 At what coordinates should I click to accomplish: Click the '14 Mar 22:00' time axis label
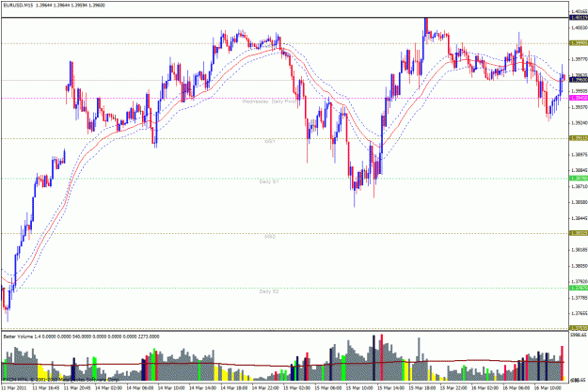click(x=265, y=388)
